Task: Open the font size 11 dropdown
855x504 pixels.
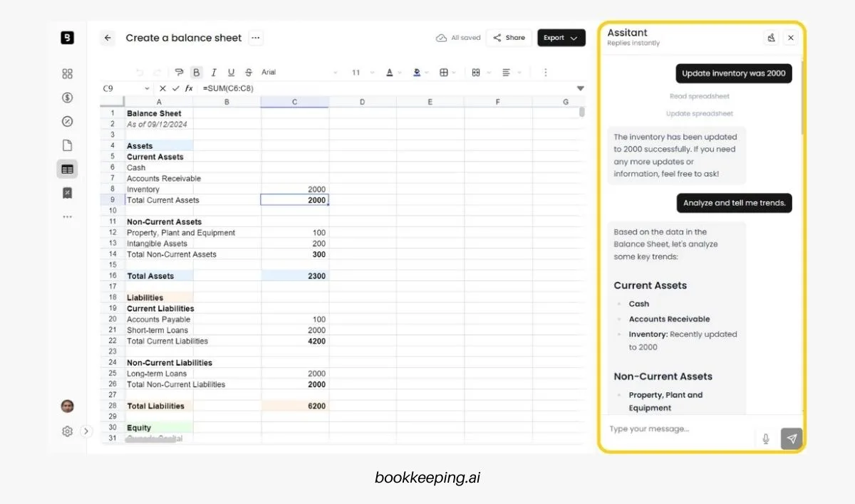Action: [362, 73]
